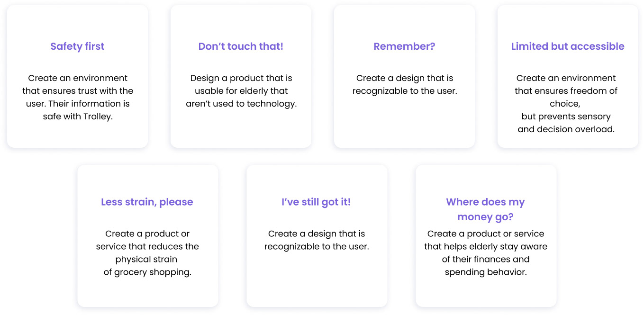Select the Less strain, please card background

coord(148,236)
